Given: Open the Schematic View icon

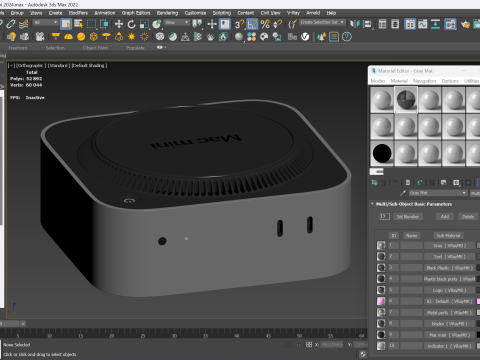Looking at the screenshot, I should pos(435,24).
